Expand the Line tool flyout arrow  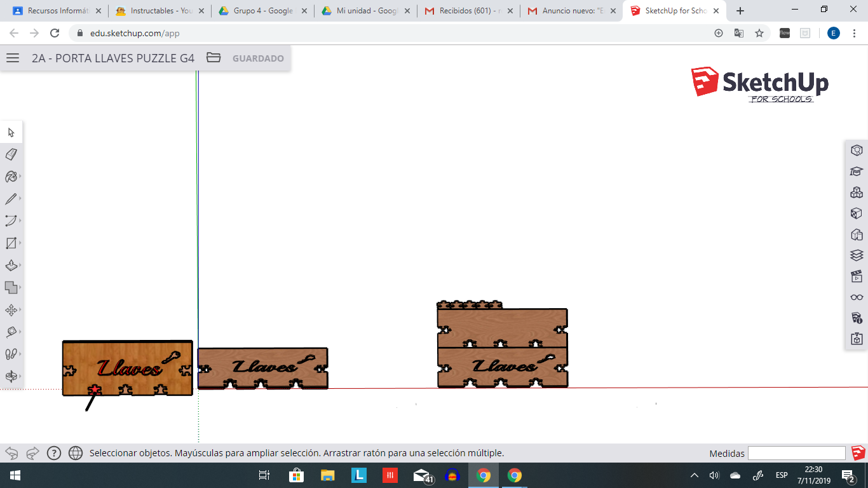[20, 199]
